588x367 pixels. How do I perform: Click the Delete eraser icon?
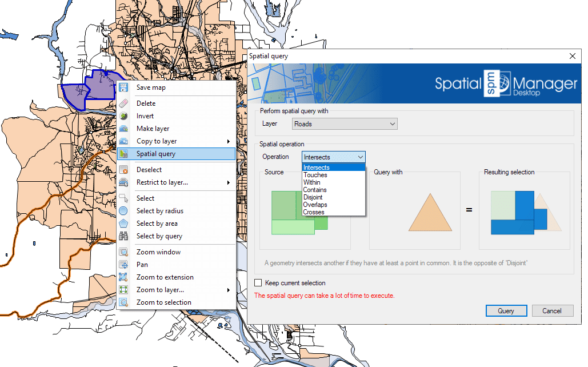[123, 103]
